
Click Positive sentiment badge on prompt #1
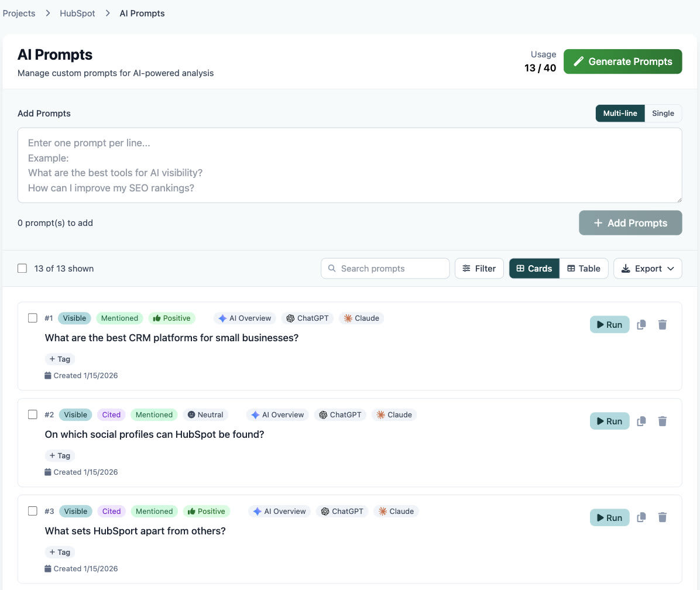pos(172,318)
